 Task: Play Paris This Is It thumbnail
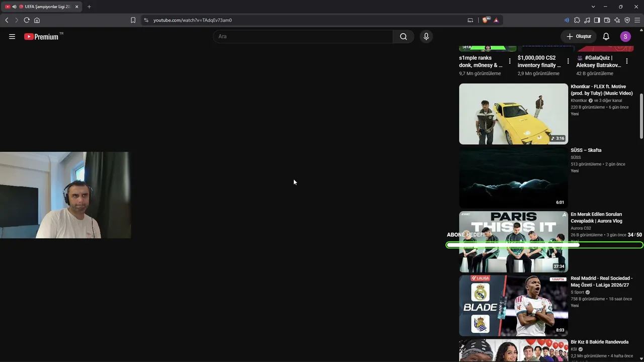click(513, 242)
